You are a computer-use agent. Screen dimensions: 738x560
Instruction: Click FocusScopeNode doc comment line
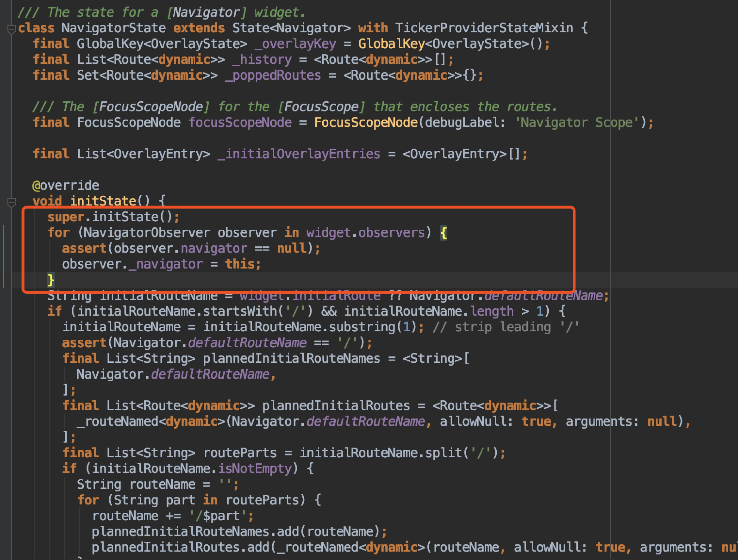coord(295,107)
